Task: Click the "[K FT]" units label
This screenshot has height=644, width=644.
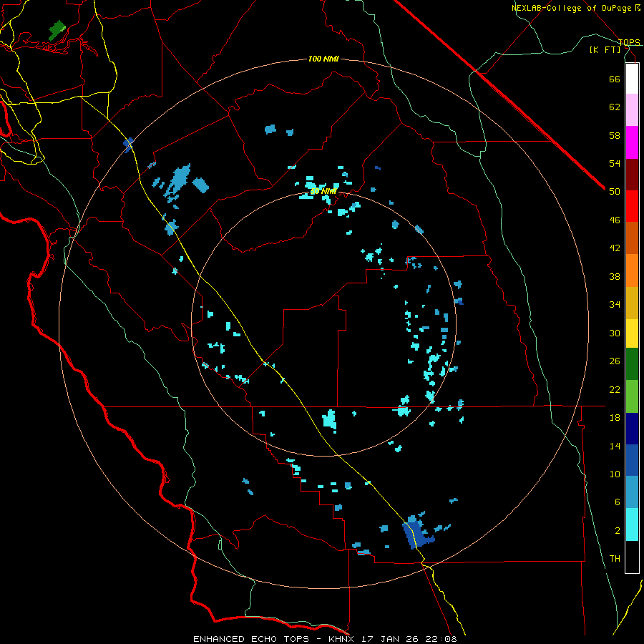Action: tap(605, 49)
